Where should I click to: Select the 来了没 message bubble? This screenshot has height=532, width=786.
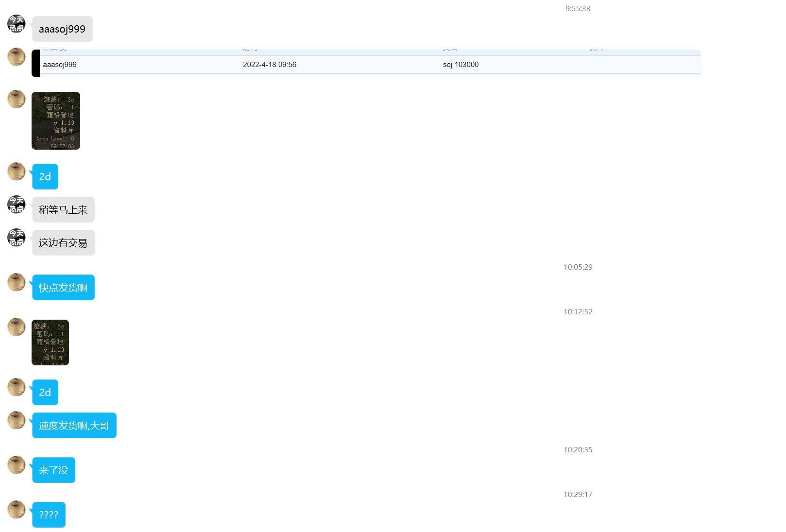53,470
